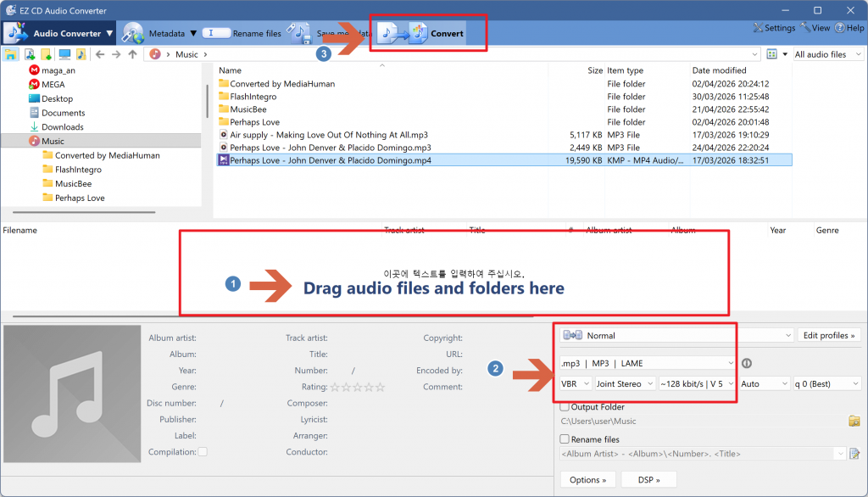Viewport: 868px width, 497px height.
Task: Open the Normal profile dropdown
Action: [x=676, y=335]
